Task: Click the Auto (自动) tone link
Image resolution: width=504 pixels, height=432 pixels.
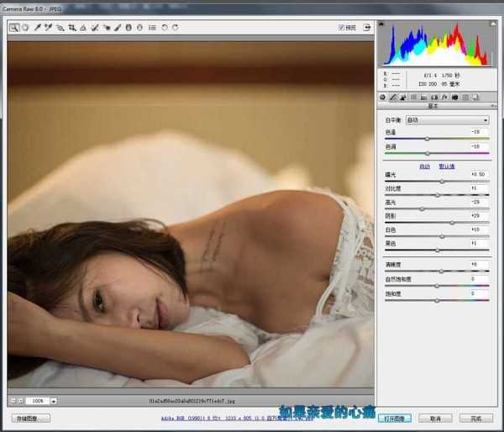Action: (425, 166)
